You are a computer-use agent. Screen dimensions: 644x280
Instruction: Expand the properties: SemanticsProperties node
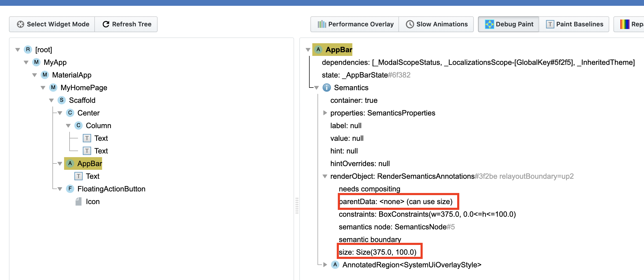pos(325,113)
